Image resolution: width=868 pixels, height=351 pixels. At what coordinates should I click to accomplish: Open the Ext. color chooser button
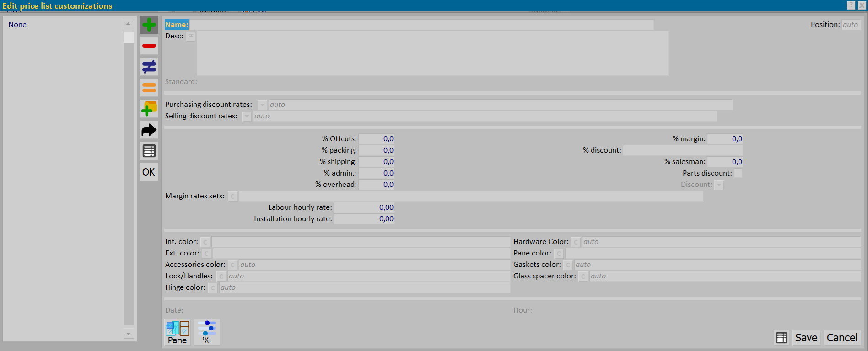(x=206, y=253)
